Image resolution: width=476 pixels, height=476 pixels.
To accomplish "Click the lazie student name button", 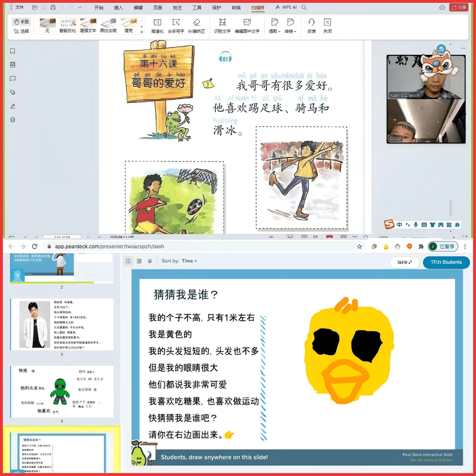I will point(404,262).
